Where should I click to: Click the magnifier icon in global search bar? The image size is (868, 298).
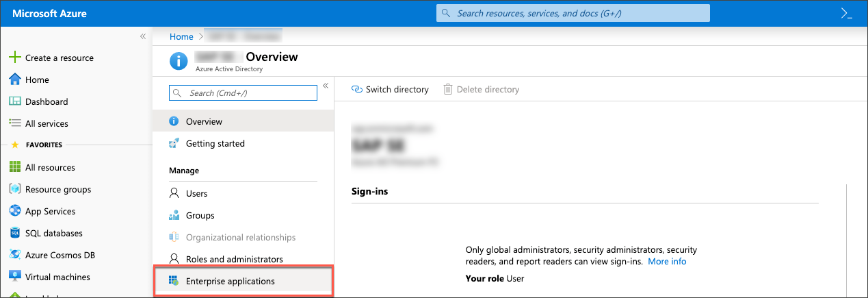(x=447, y=13)
